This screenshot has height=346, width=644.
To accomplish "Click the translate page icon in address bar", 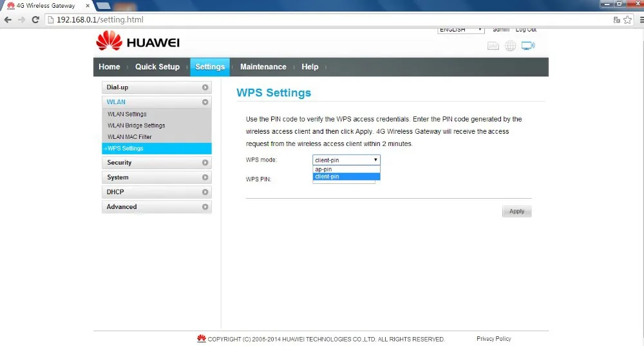I will [x=616, y=20].
